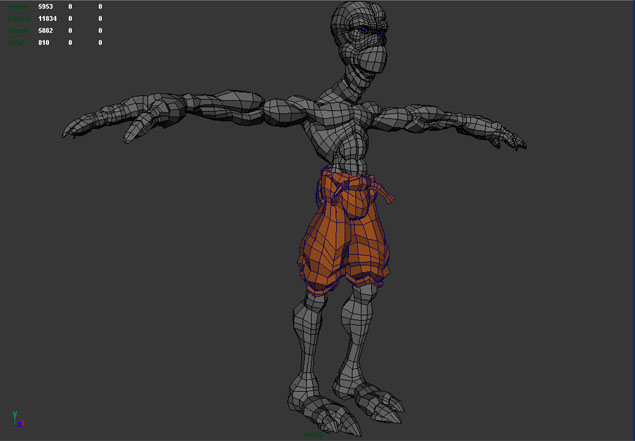Click the view axis indicator gizmo
The height and width of the screenshot is (441, 635).
tap(17, 418)
